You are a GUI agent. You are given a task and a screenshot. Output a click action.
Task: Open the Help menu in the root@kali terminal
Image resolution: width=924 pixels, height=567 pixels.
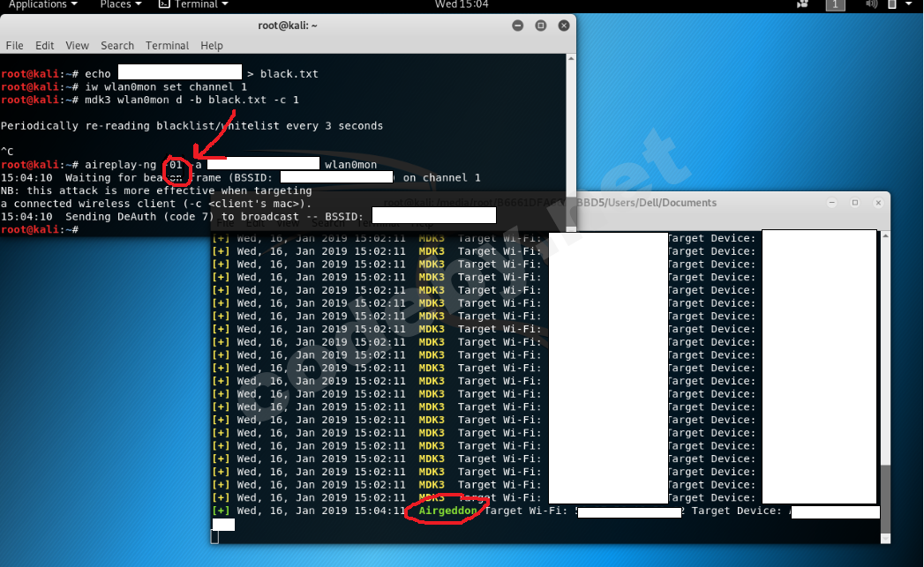(212, 45)
